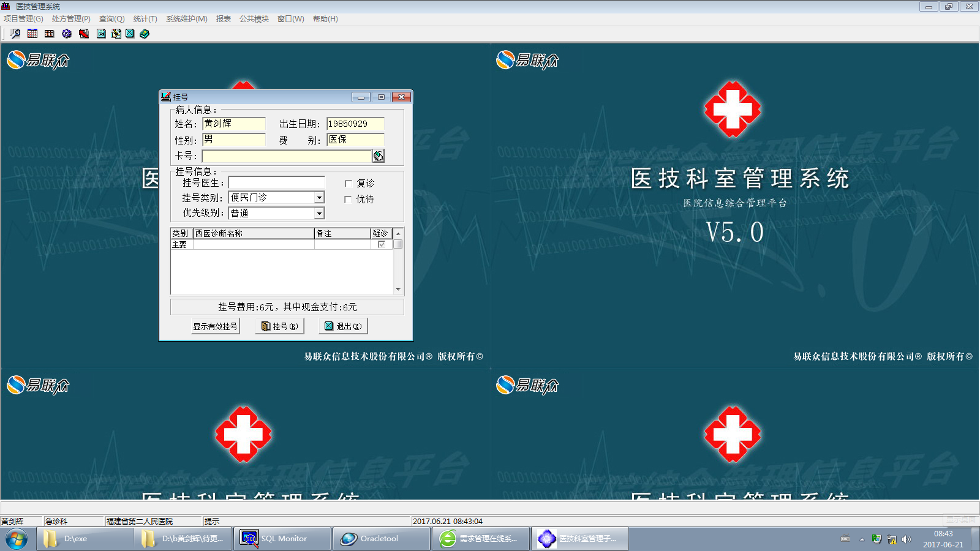Click the hand-writing document toolbar icon
Image resolution: width=980 pixels, height=551 pixels.
tap(116, 34)
